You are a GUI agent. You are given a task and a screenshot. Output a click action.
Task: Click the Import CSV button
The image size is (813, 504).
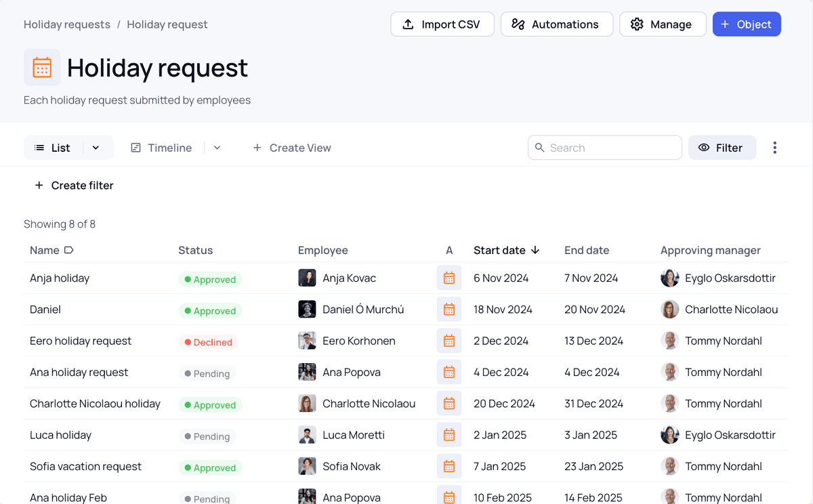(442, 24)
